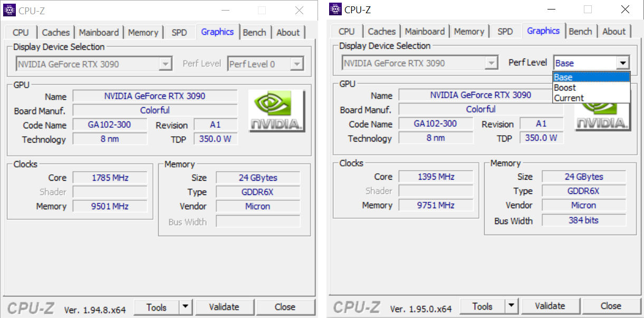Open Caches tab in left window

(x=55, y=32)
